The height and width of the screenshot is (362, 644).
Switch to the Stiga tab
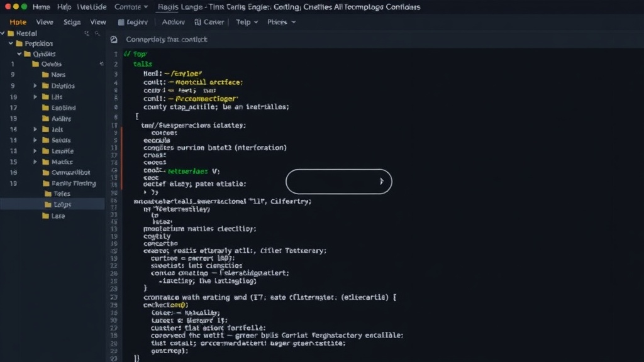point(72,22)
